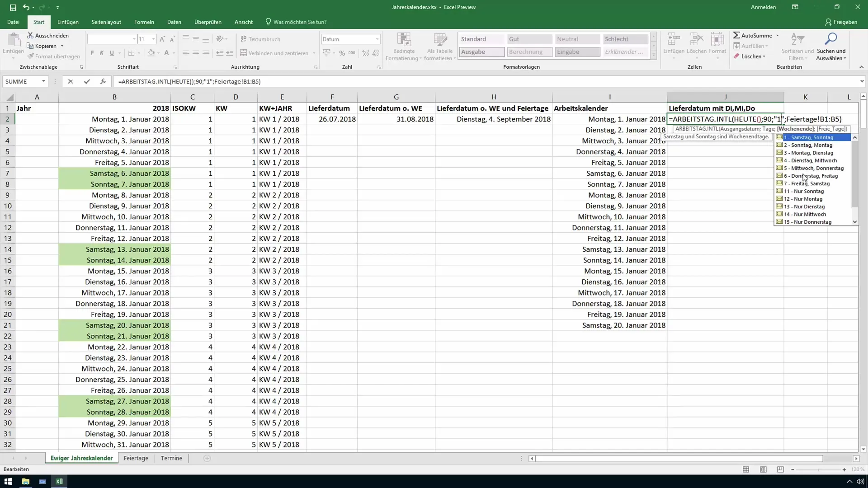Confirm formula entry checkmark icon
The width and height of the screenshot is (868, 488).
pyautogui.click(x=86, y=82)
